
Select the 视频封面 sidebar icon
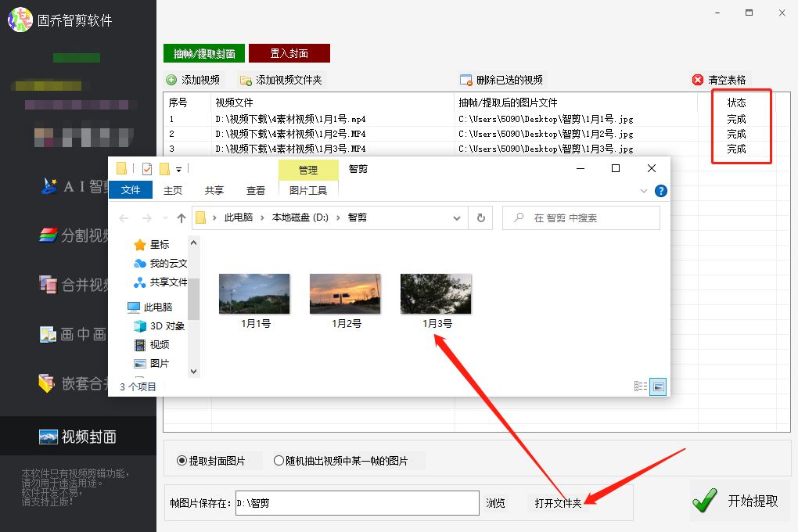49,437
